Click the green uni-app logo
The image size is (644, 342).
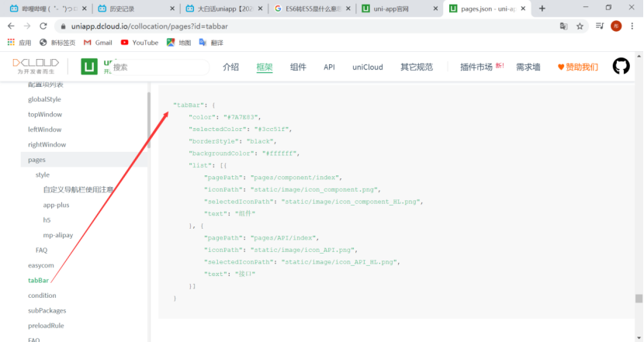point(89,67)
